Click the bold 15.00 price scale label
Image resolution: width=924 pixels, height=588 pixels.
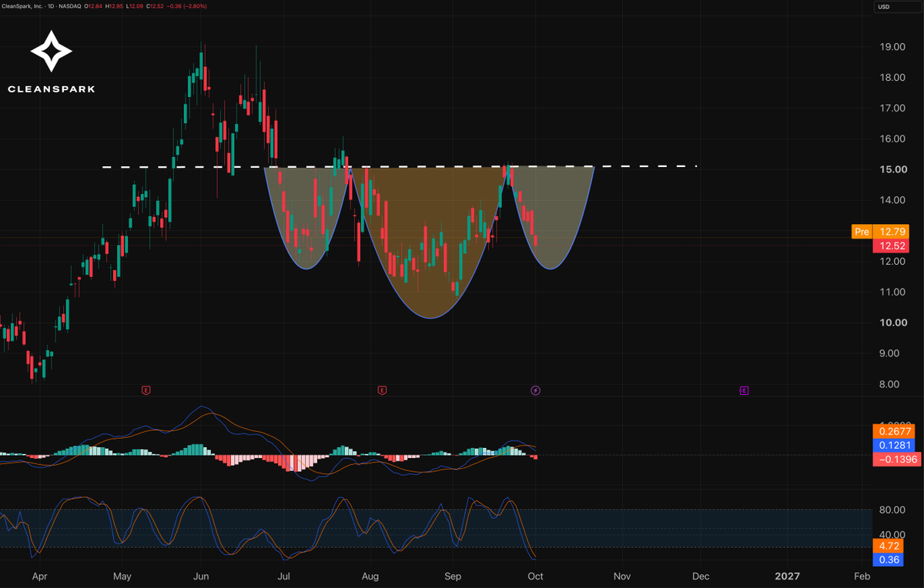[895, 169]
